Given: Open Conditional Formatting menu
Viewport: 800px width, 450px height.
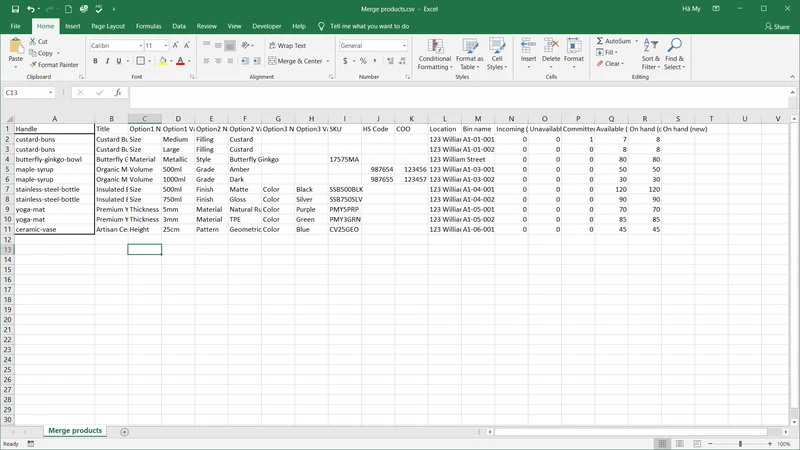Looking at the screenshot, I should pyautogui.click(x=434, y=55).
